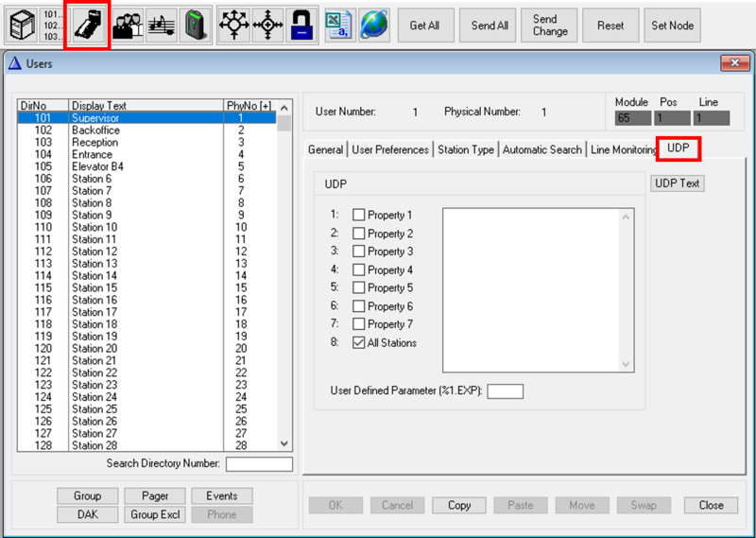Click the Search Directory Number field
The width and height of the screenshot is (756, 538).
(259, 464)
